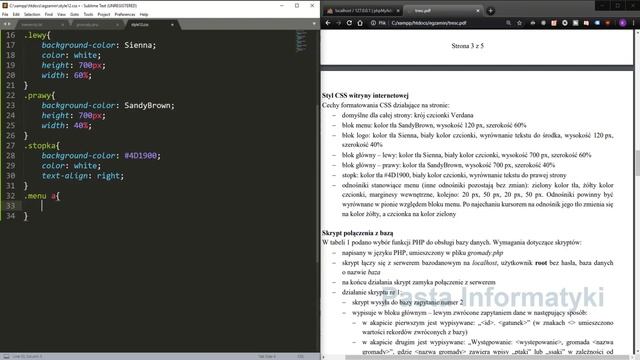Close the style12.css tab

[x=172, y=25]
